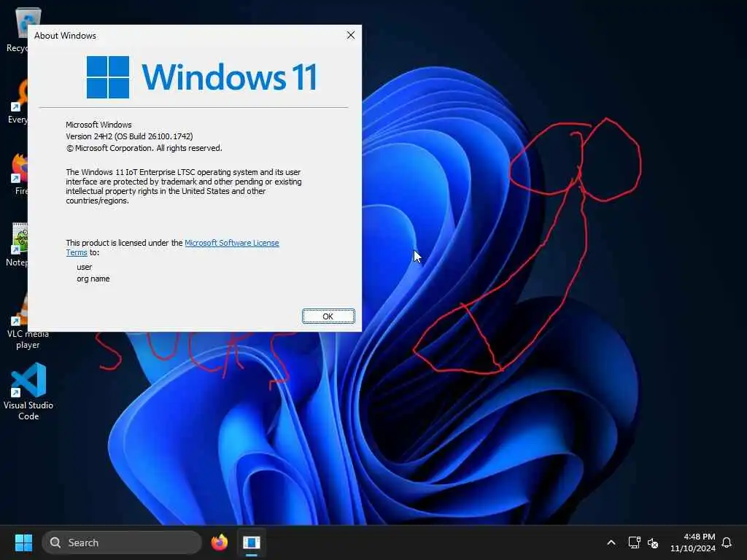The width and height of the screenshot is (747, 560).
Task: Open the network status tray icon
Action: pyautogui.click(x=634, y=542)
